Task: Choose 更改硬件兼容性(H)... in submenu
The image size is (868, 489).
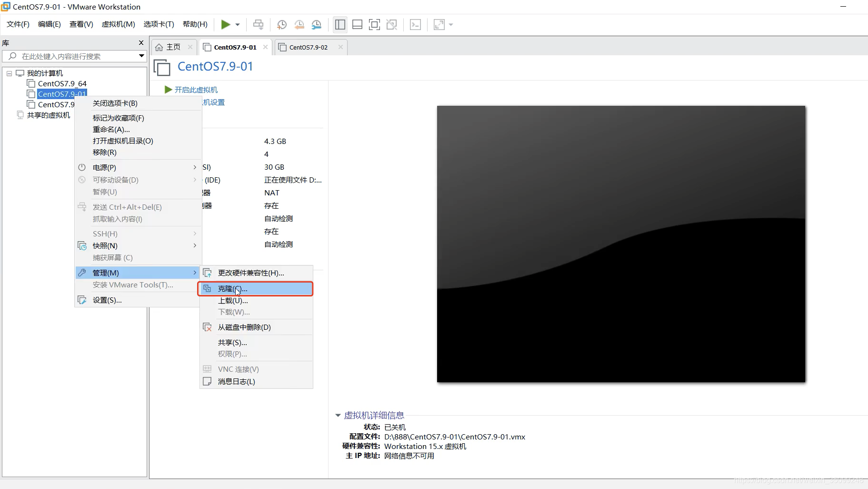Action: (256, 273)
